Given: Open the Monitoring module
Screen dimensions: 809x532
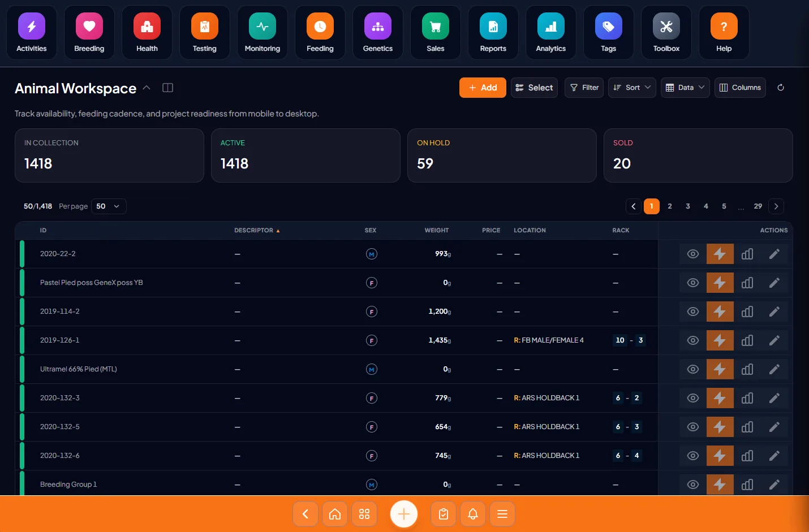Looking at the screenshot, I should point(263,33).
